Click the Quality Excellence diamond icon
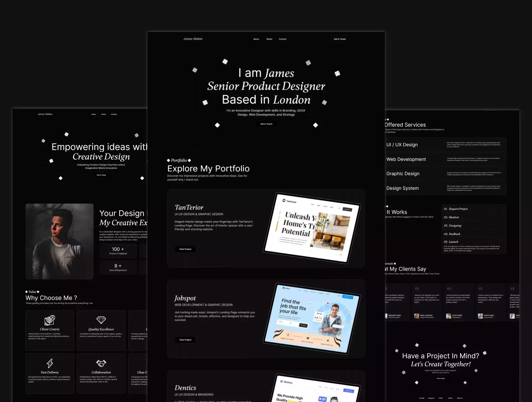This screenshot has height=402, width=532. pyautogui.click(x=101, y=320)
